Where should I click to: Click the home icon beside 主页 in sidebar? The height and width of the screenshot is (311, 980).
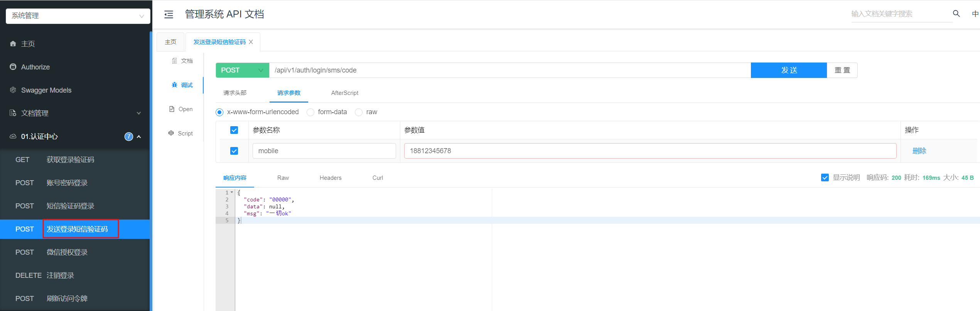coord(13,44)
